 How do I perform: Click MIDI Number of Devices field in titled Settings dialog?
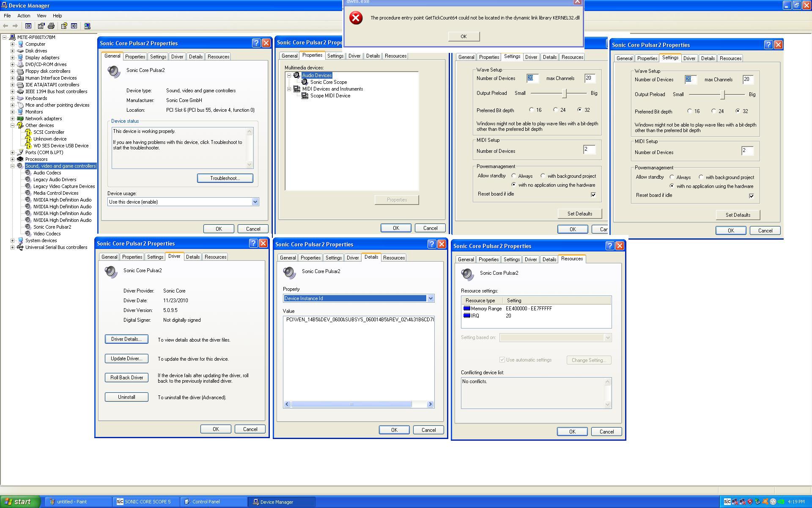click(x=747, y=151)
